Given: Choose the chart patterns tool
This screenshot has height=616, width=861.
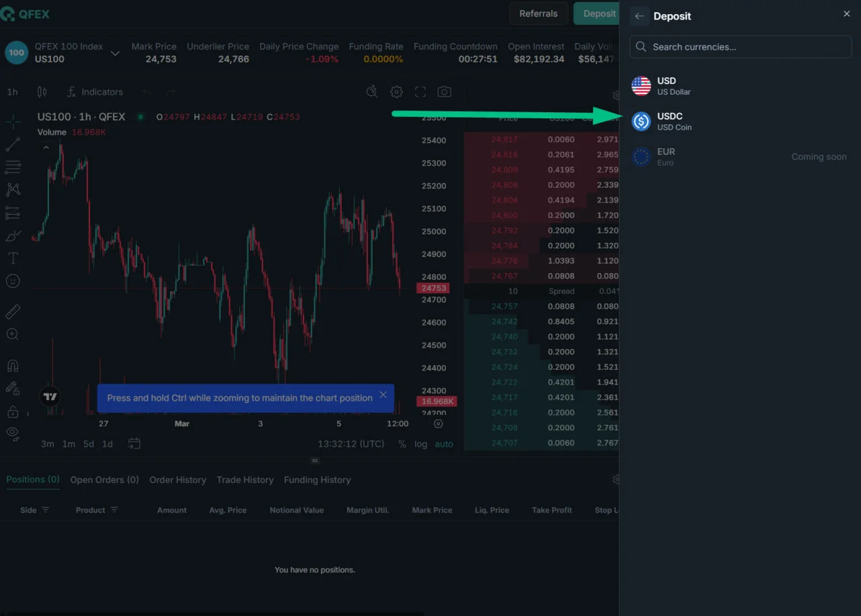Looking at the screenshot, I should (x=13, y=190).
